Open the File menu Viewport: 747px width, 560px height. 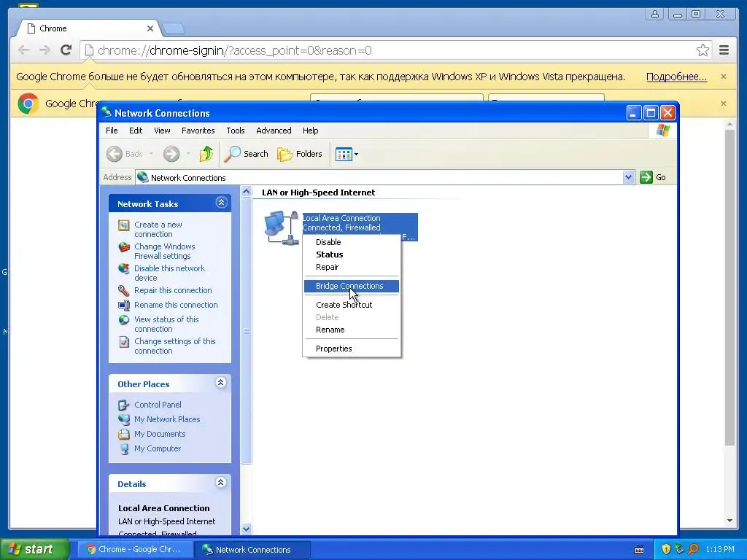coord(112,131)
